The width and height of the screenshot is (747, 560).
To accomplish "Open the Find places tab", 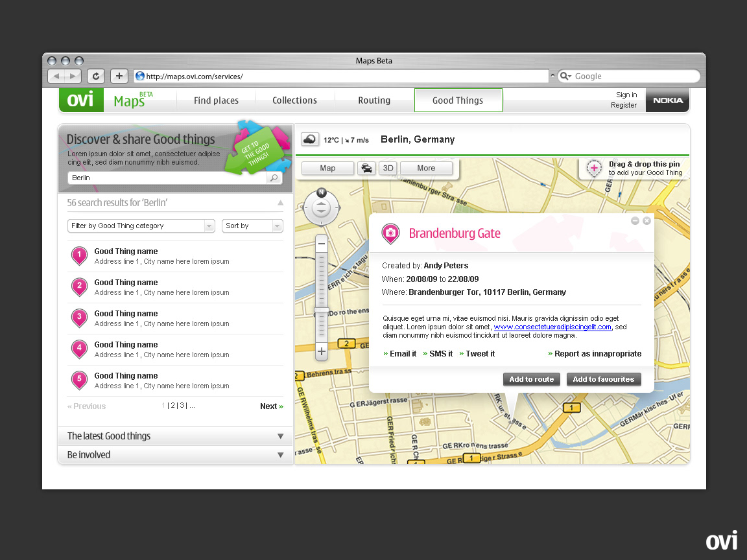I will (217, 100).
